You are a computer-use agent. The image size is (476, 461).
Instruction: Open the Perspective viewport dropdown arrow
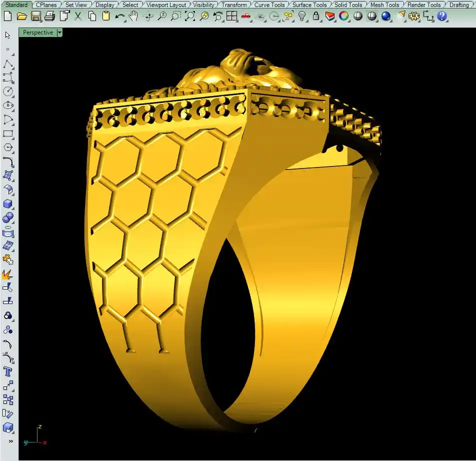(x=59, y=32)
